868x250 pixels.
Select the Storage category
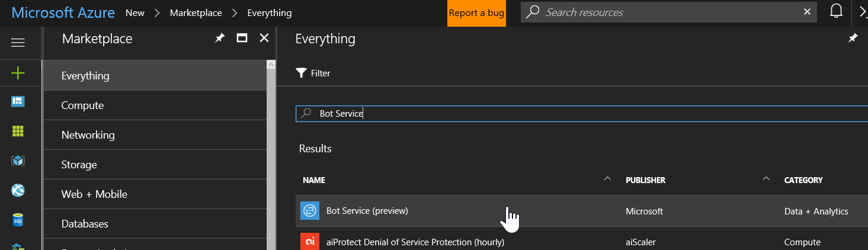tap(79, 165)
